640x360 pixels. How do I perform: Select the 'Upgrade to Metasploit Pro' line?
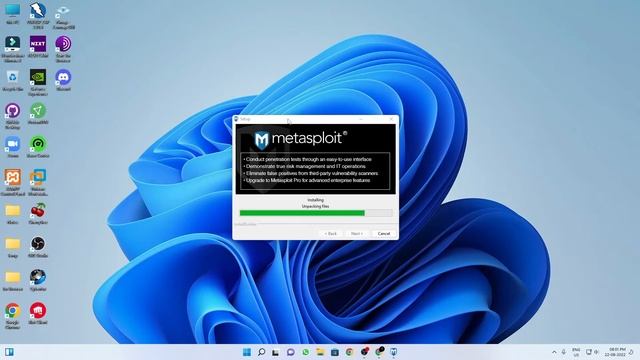coord(308,180)
